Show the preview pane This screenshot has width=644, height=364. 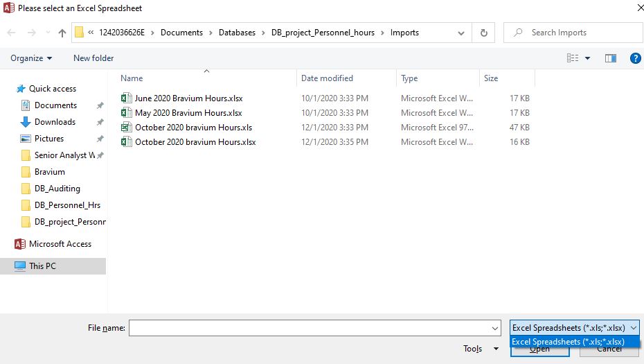click(611, 58)
